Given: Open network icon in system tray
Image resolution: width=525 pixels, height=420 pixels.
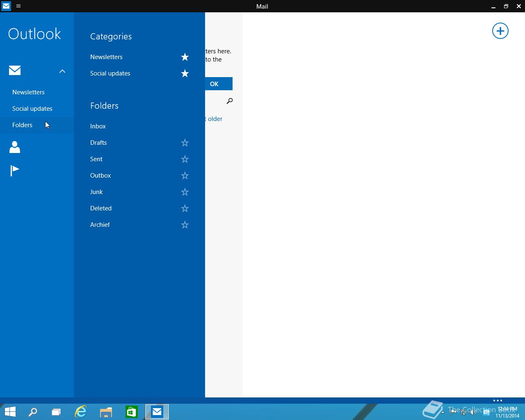Looking at the screenshot, I should [463, 412].
